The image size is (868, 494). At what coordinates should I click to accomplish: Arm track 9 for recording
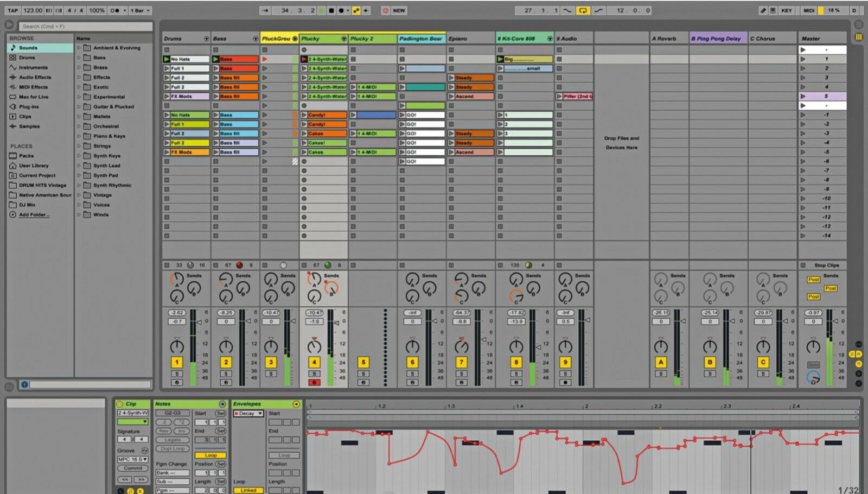click(x=565, y=383)
